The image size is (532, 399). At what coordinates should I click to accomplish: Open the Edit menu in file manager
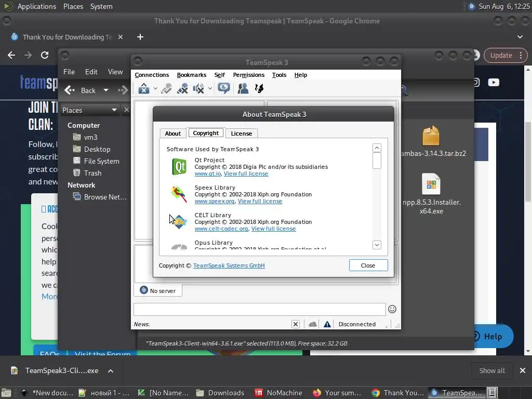coord(91,72)
